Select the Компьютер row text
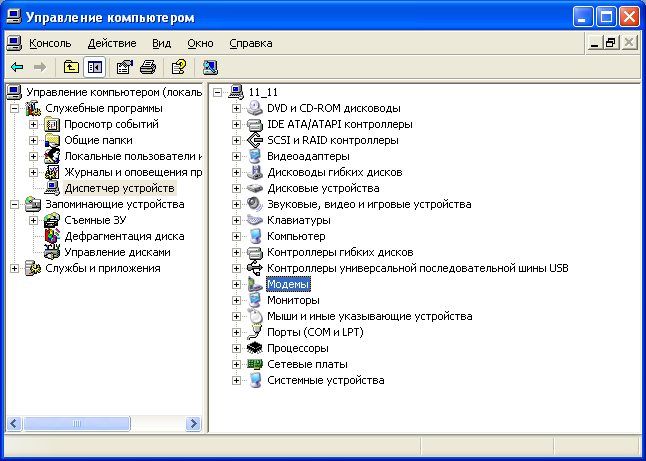Screen dimensions: 646x461 [x=296, y=236]
